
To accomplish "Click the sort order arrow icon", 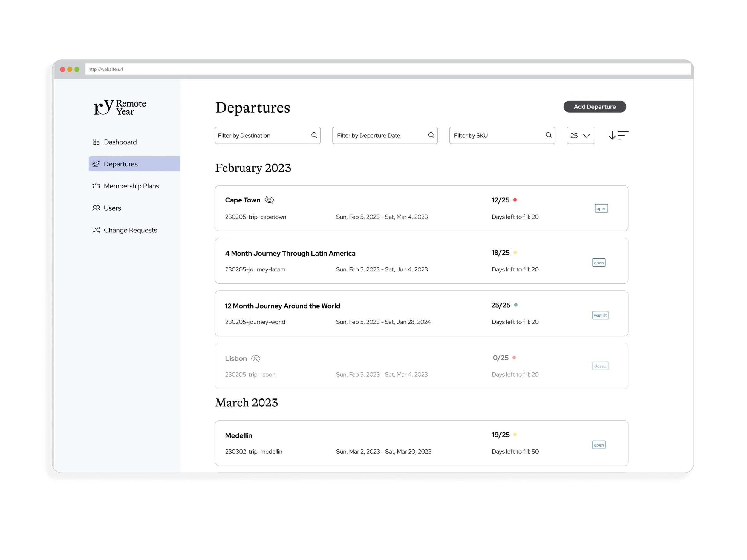I will [618, 135].
